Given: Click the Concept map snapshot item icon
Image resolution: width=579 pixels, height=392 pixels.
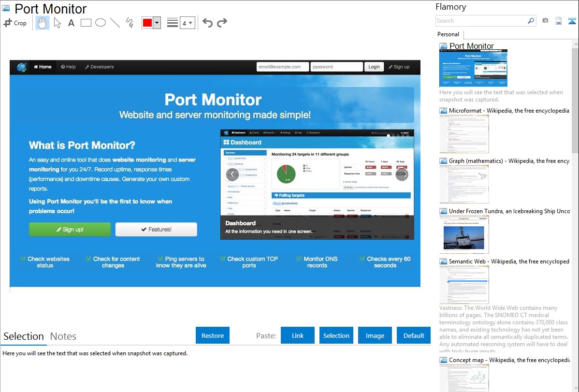Looking at the screenshot, I should pos(443,360).
